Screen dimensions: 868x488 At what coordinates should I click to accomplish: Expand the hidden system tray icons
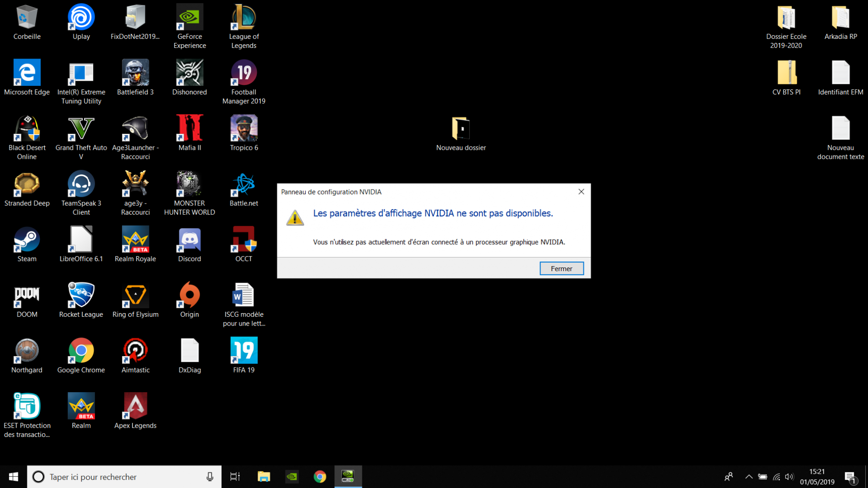pyautogui.click(x=748, y=477)
